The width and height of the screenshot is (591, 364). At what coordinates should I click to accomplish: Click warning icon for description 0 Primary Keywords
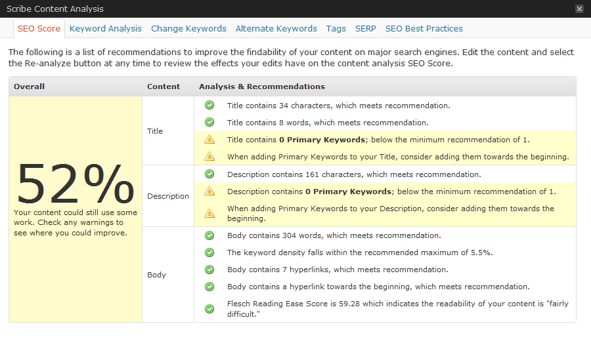pos(209,192)
